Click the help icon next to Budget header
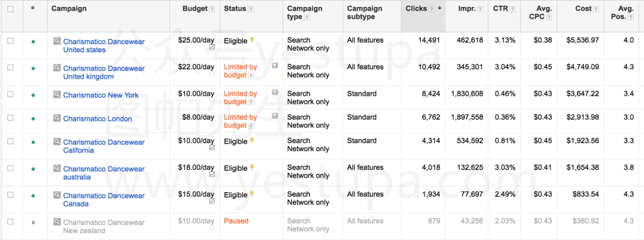The height and width of the screenshot is (240, 644). pyautogui.click(x=212, y=9)
